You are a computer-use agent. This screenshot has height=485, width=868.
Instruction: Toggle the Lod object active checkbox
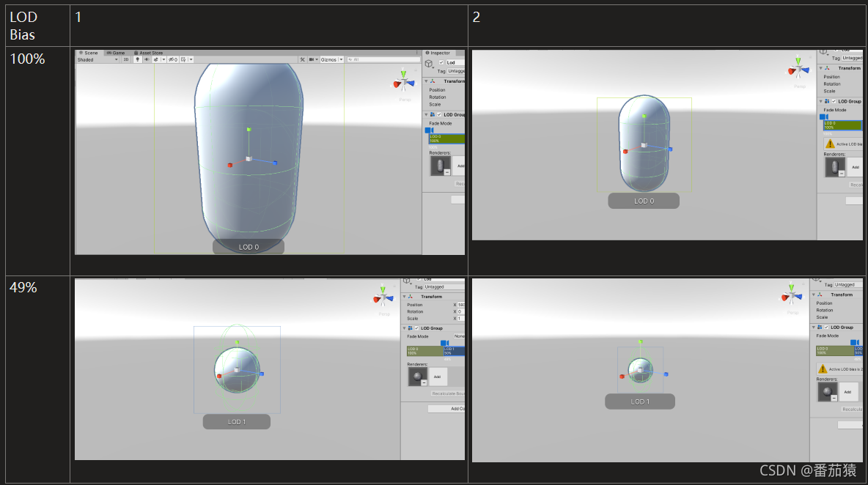click(x=441, y=62)
